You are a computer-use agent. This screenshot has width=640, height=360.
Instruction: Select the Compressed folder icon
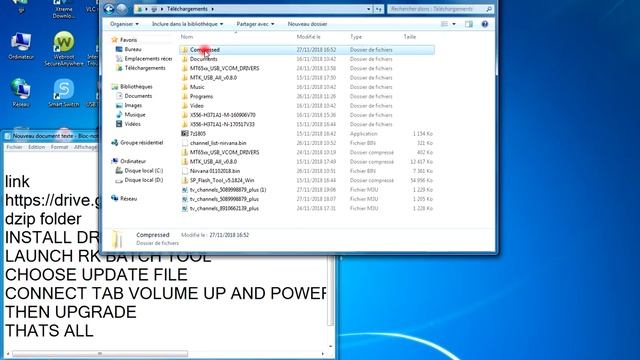click(184, 50)
